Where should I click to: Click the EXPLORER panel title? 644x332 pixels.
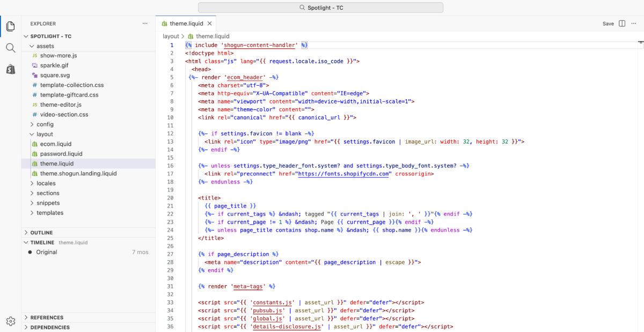pos(43,24)
